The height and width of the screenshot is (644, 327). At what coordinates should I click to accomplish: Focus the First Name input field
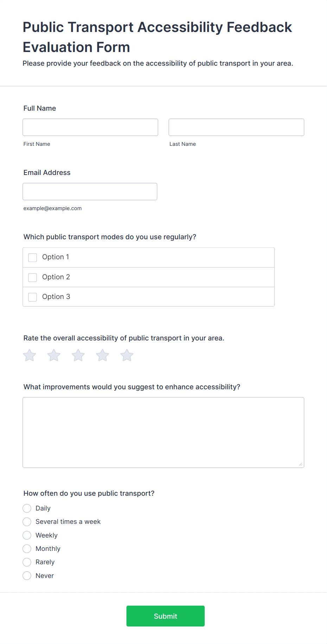[x=90, y=127]
